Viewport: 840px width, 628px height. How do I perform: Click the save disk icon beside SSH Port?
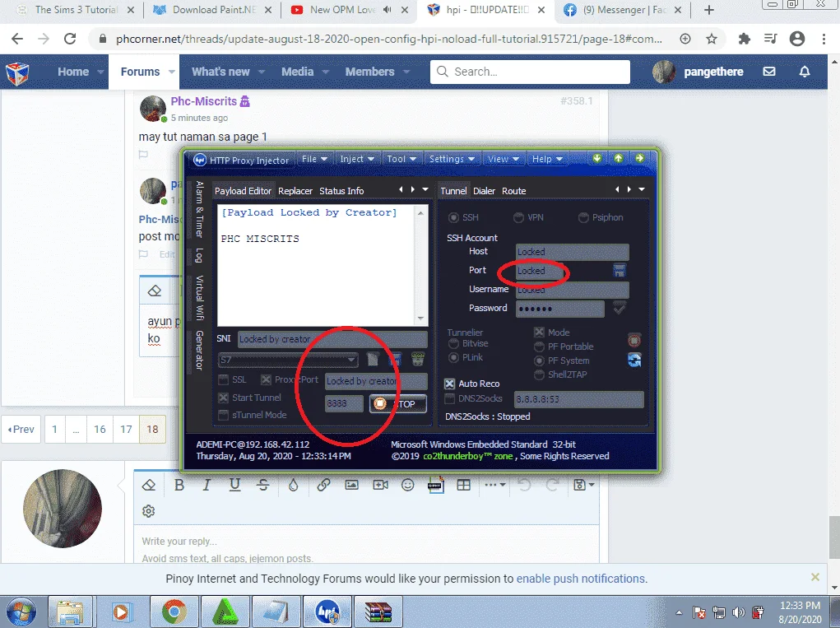point(620,271)
